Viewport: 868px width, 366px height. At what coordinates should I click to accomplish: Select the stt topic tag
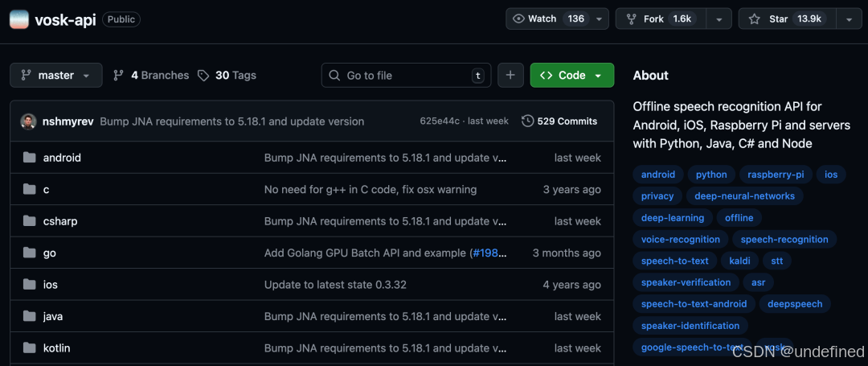[x=777, y=261]
